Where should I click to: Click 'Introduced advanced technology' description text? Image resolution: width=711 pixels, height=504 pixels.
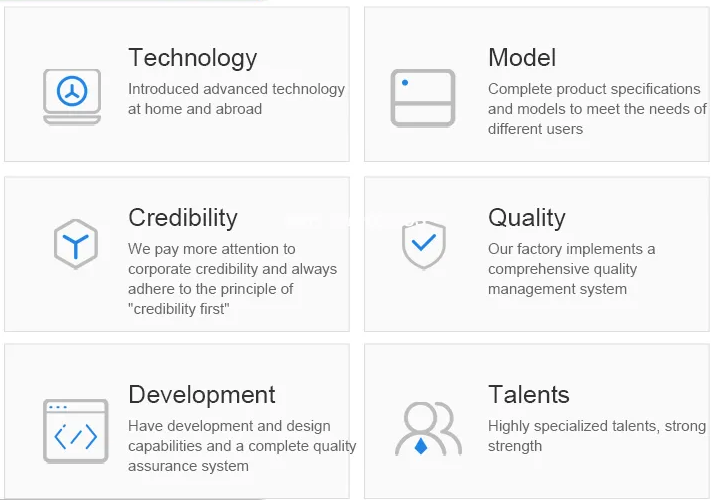[236, 89]
